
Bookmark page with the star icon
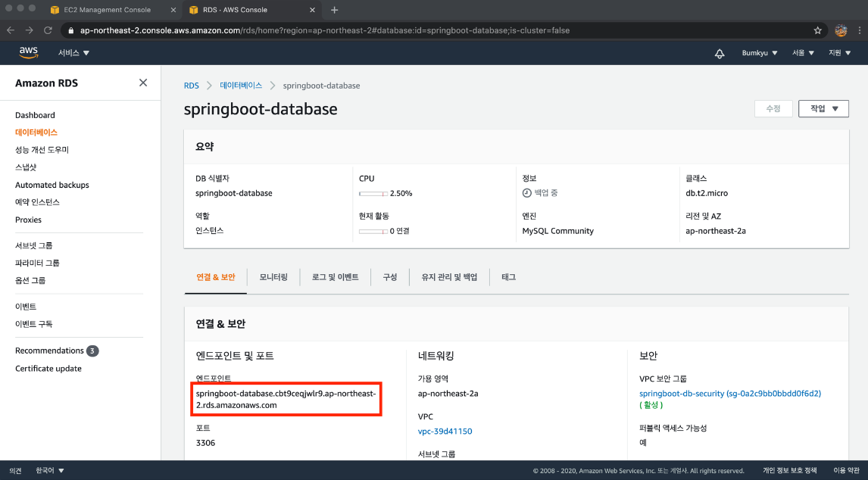pos(817,30)
